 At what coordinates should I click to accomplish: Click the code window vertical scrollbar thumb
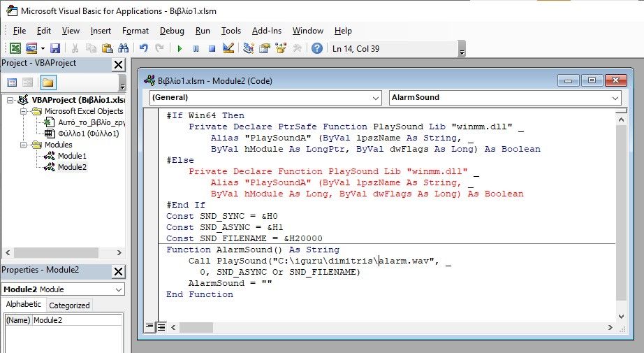621,213
